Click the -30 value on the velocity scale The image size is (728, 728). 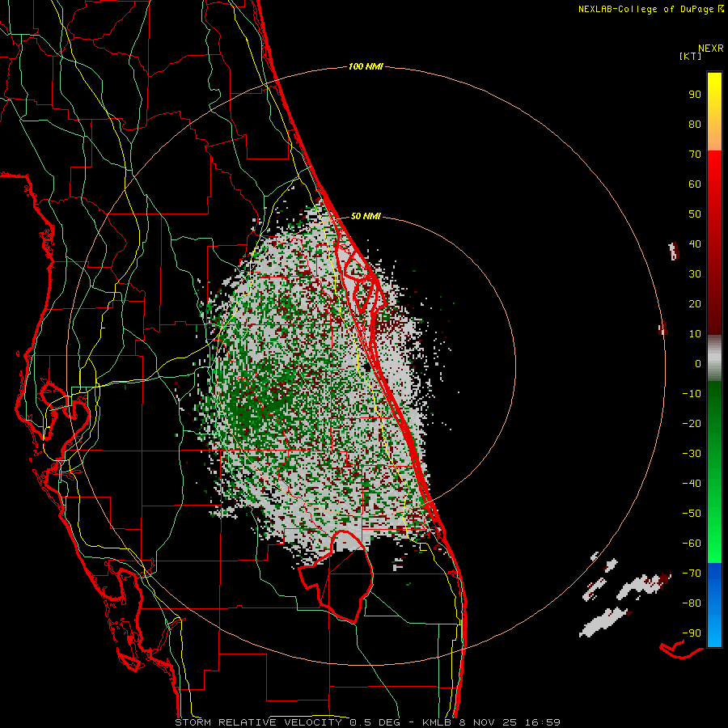pos(692,454)
